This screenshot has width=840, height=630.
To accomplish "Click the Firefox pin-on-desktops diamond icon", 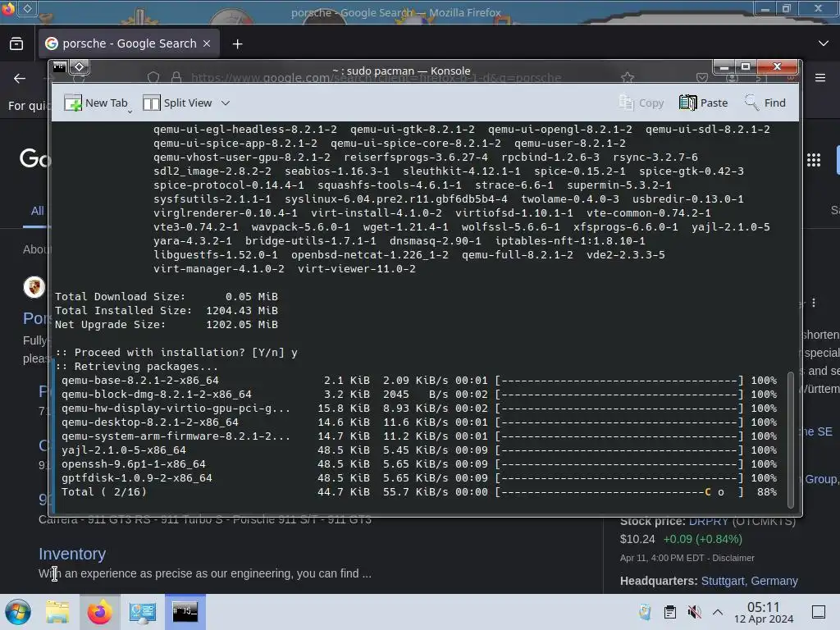I will [28, 8].
